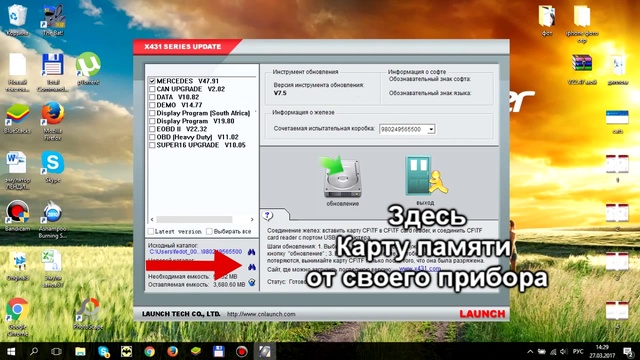Enable the select all checkbox
The height and width of the screenshot is (360, 640).
pyautogui.click(x=209, y=231)
